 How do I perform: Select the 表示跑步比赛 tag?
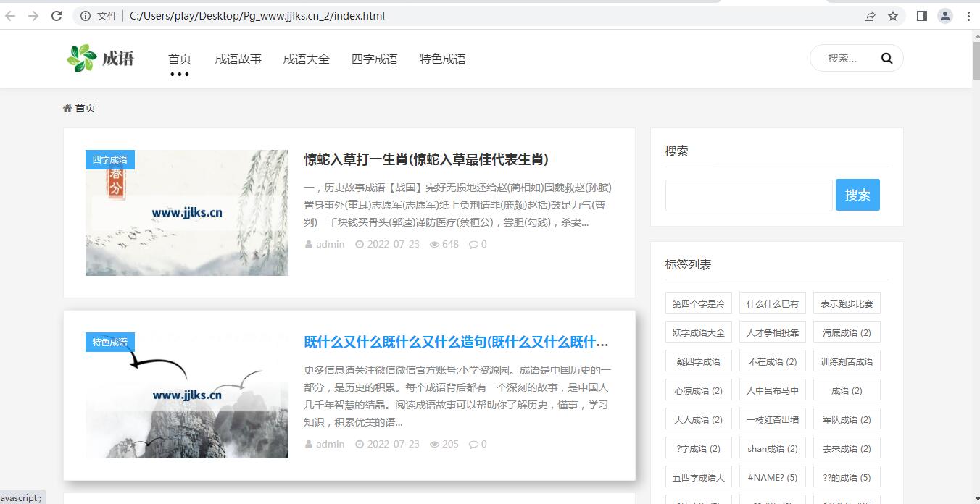coord(847,303)
